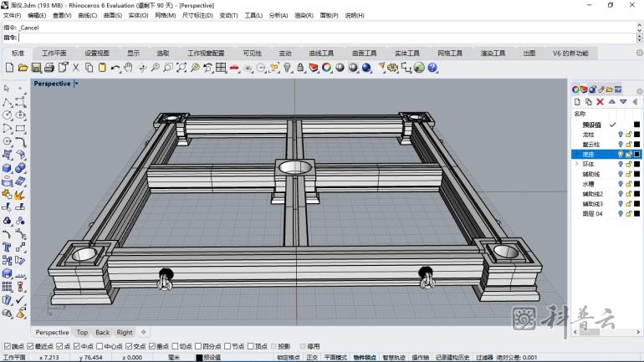Toggle the 交点 osnap checkbox
The image size is (644, 362).
point(129,346)
